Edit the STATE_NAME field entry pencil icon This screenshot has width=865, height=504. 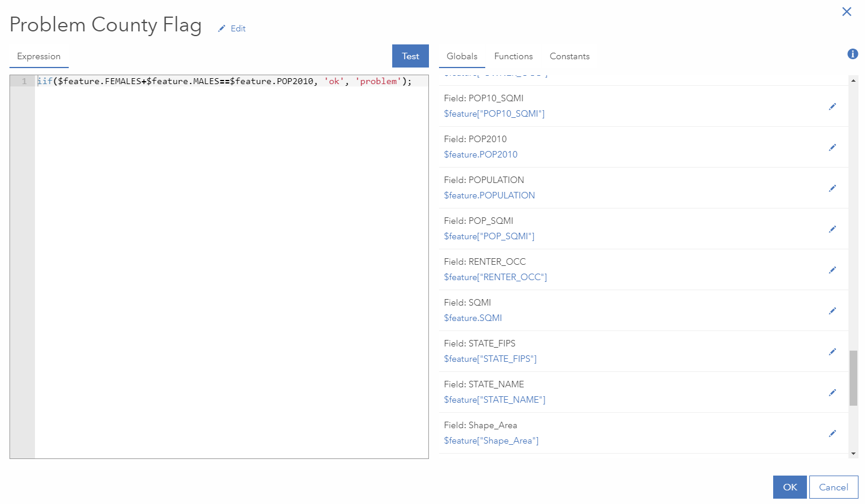(832, 392)
